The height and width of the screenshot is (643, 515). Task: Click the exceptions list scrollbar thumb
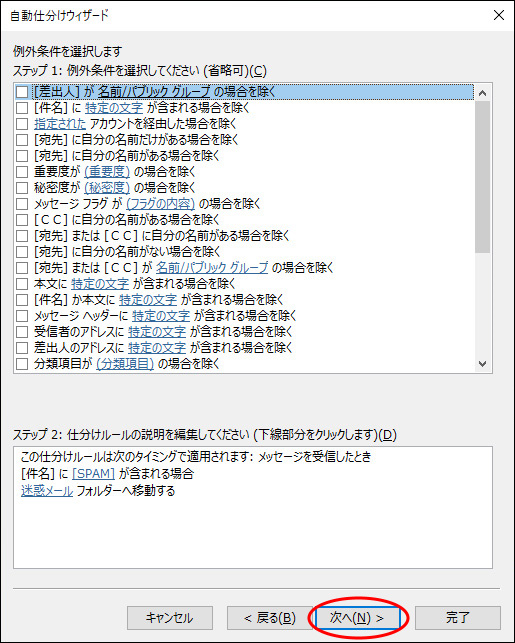click(x=483, y=177)
